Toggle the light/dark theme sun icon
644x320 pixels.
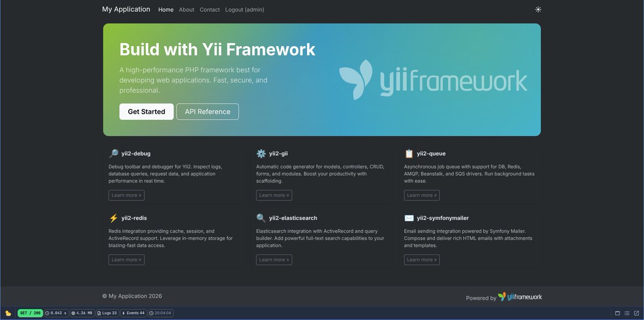538,9
